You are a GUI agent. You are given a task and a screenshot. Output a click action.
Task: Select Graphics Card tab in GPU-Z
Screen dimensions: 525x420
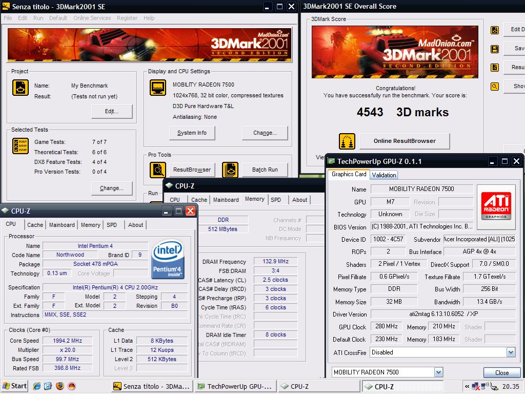click(349, 174)
